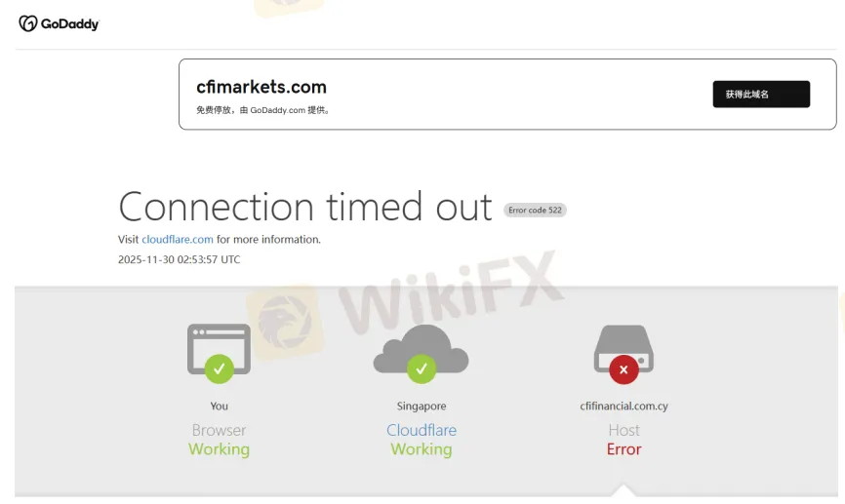Click the GoDaddy logo icon
This screenshot has width=845, height=504.
28,23
